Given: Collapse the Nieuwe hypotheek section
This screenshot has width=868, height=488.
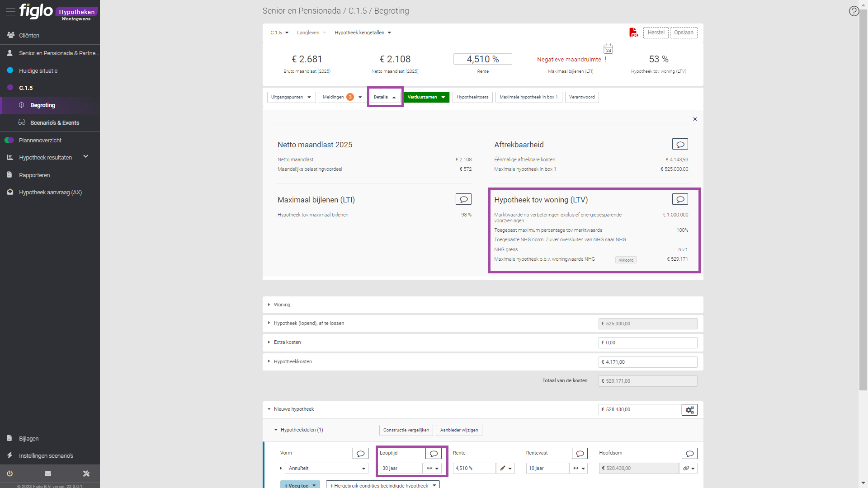Looking at the screenshot, I should pos(269,409).
